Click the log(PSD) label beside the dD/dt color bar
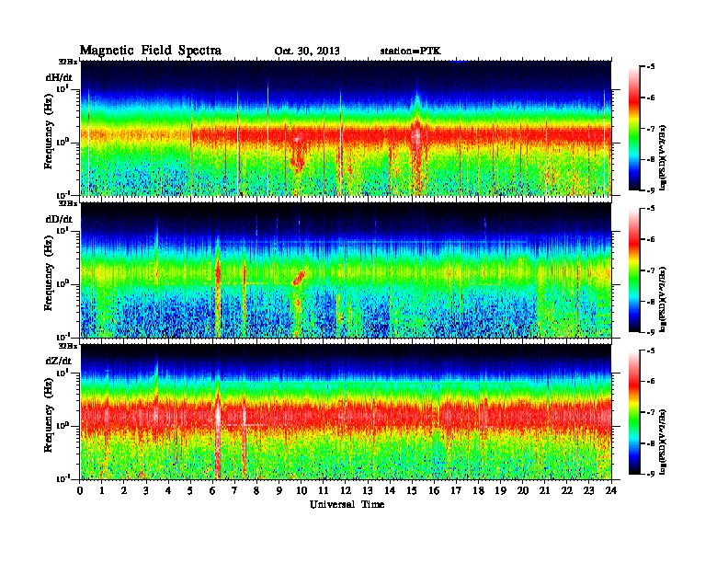 [664, 299]
